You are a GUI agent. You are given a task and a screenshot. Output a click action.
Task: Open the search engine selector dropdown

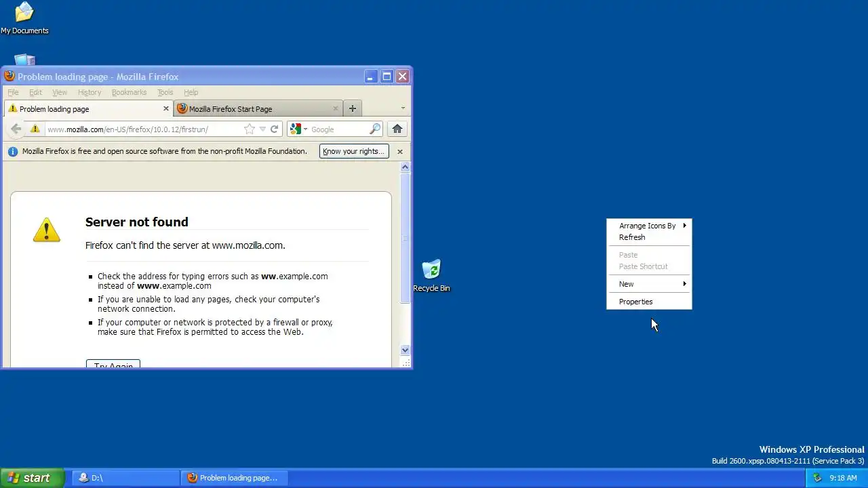pos(305,129)
